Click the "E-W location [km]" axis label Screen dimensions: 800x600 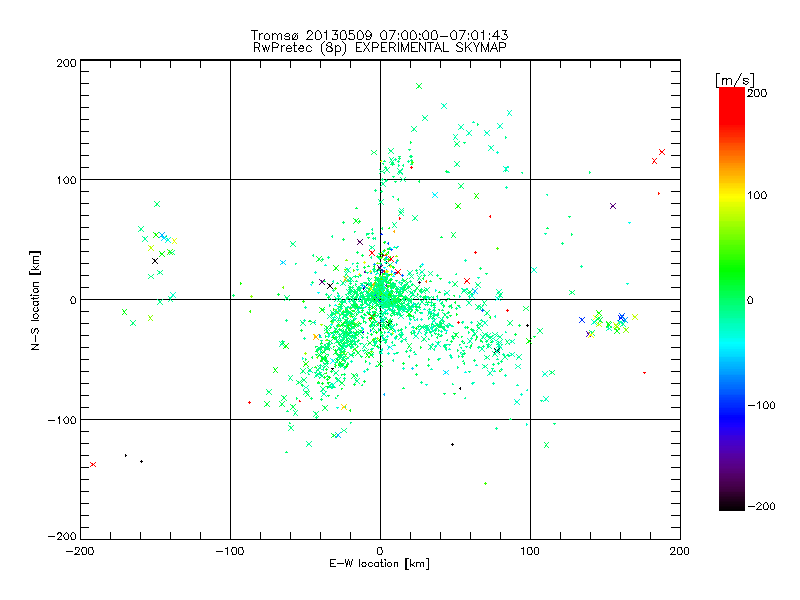tap(380, 564)
